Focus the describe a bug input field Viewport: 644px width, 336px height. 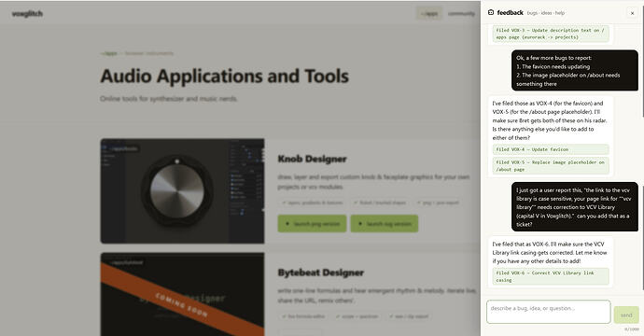(x=548, y=312)
